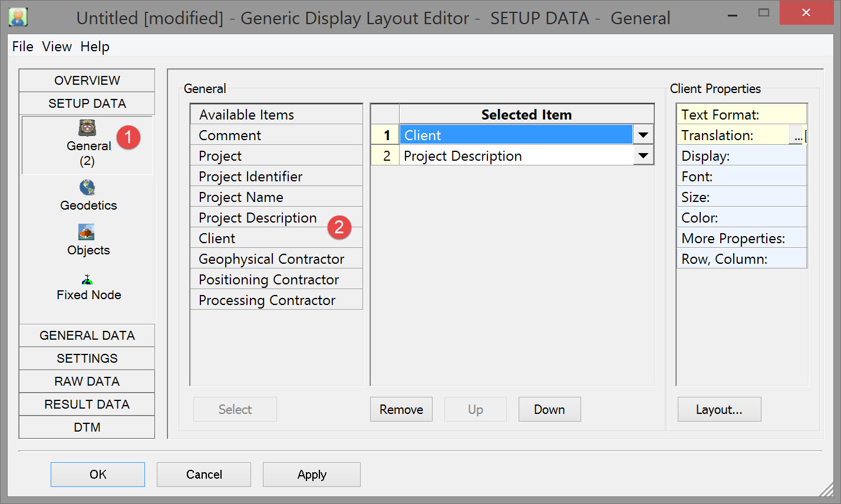Select Geophysical Contractor in Available Items
The image size is (841, 504).
point(271,259)
